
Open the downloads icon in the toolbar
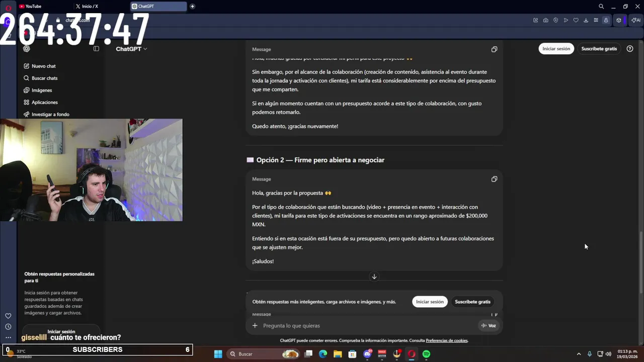click(586, 20)
